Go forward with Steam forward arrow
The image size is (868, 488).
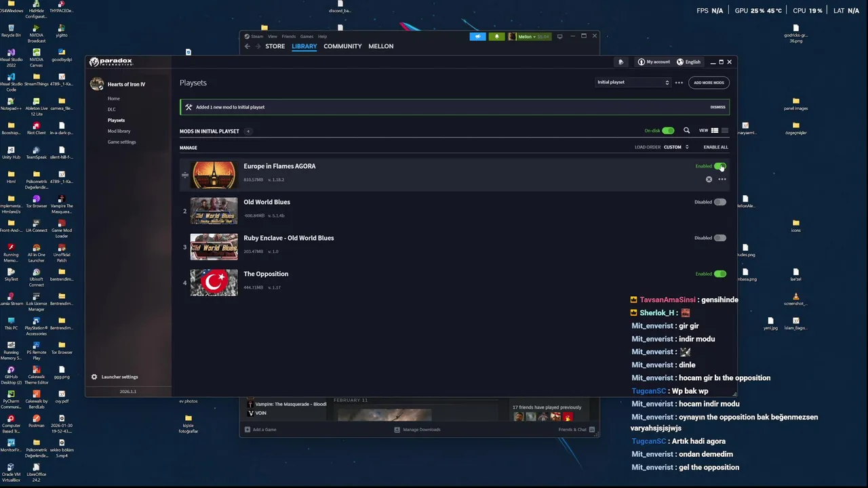(258, 46)
